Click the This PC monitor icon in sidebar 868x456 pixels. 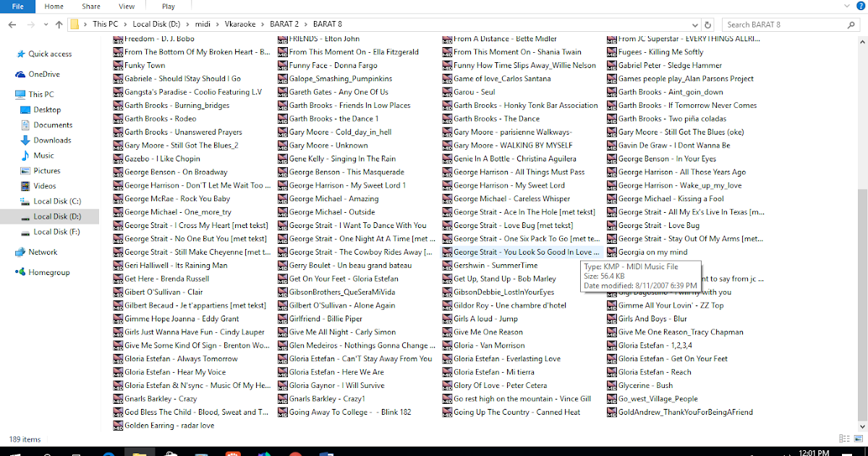coord(20,95)
